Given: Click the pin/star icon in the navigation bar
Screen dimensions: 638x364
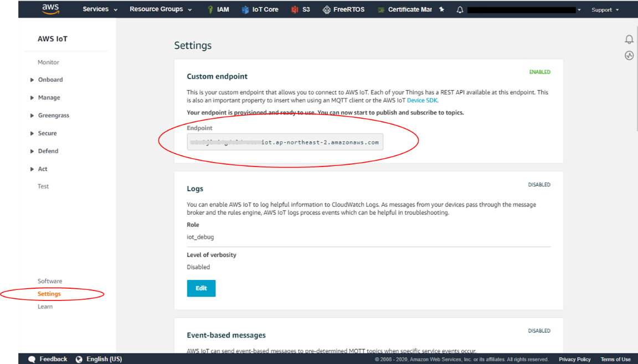Looking at the screenshot, I should click(x=441, y=9).
